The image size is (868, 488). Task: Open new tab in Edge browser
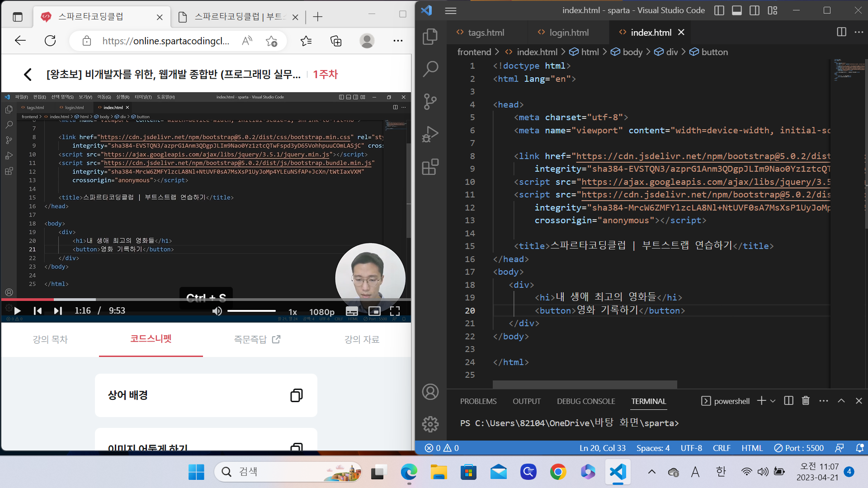317,17
